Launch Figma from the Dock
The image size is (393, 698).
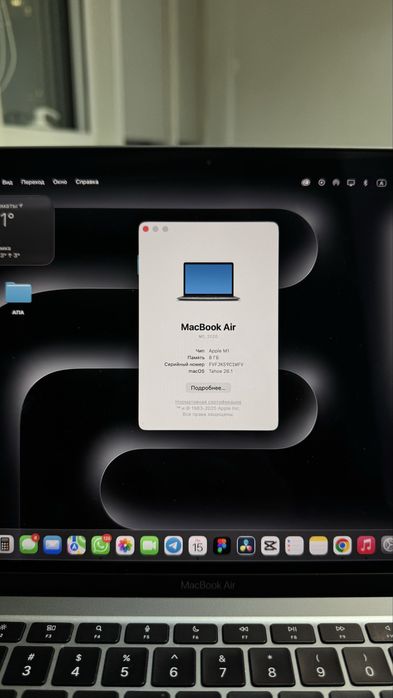tap(222, 545)
